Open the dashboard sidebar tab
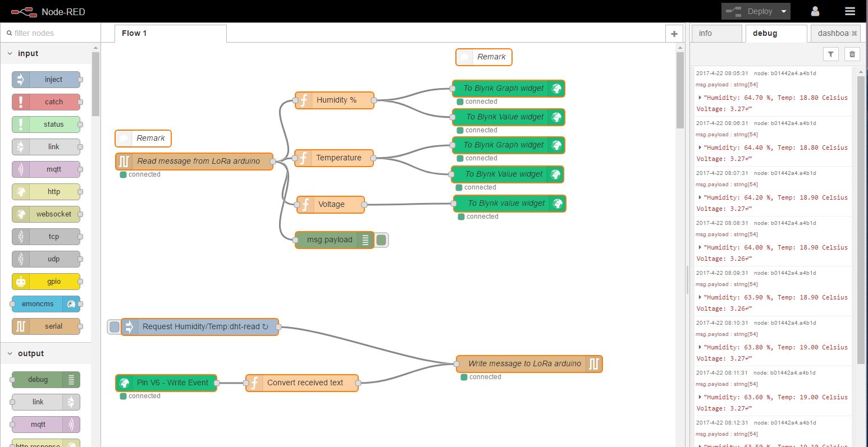This screenshot has height=447, width=868. pyautogui.click(x=835, y=34)
